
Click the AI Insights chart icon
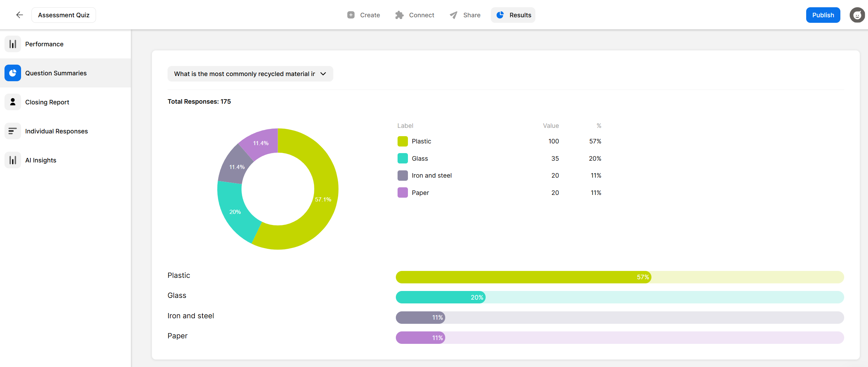(x=13, y=160)
